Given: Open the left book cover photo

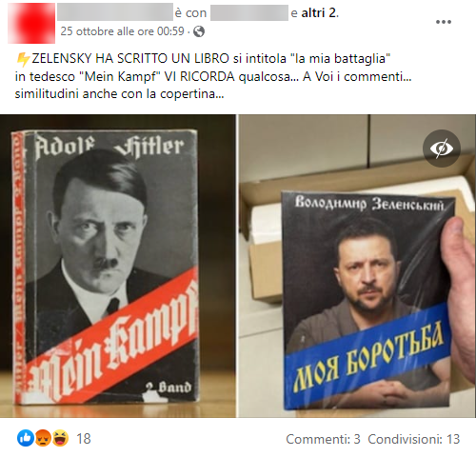Looking at the screenshot, I should tap(118, 266).
